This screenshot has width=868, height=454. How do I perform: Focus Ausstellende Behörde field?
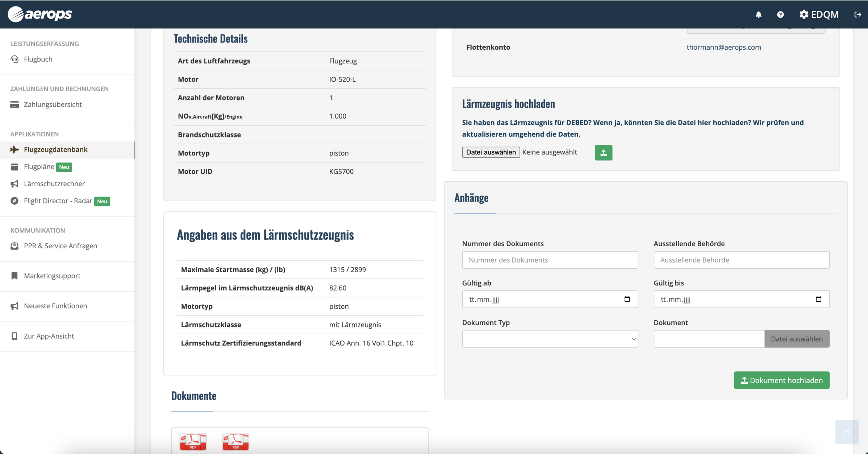741,260
